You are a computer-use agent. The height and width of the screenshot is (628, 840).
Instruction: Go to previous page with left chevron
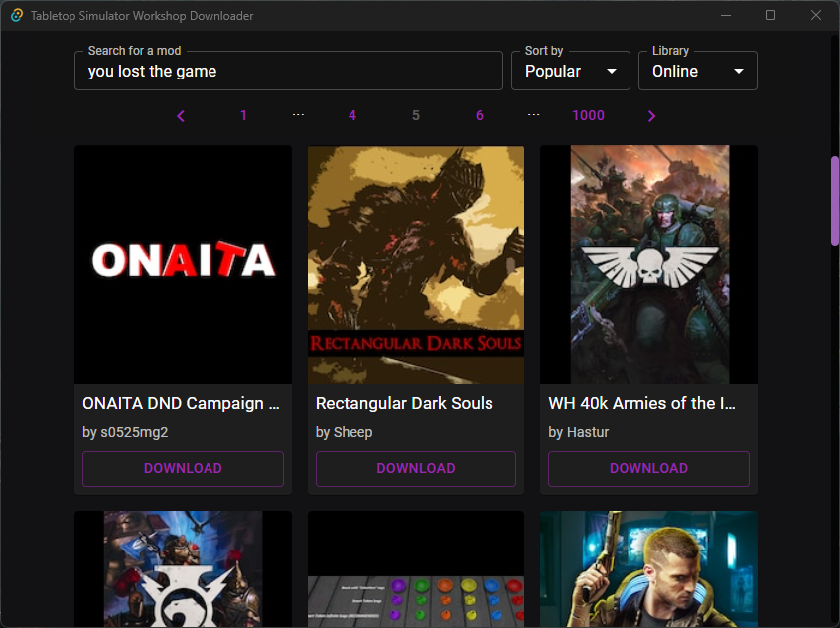[181, 116]
